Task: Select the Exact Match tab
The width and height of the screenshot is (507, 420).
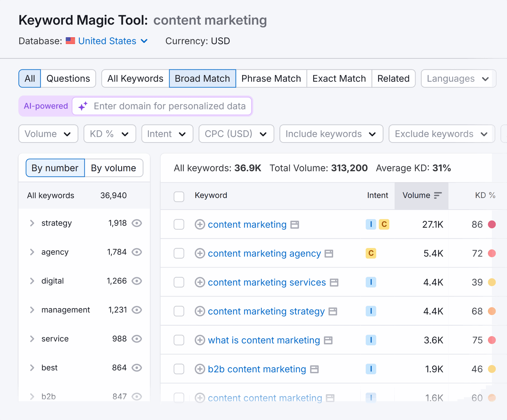Action: tap(339, 78)
